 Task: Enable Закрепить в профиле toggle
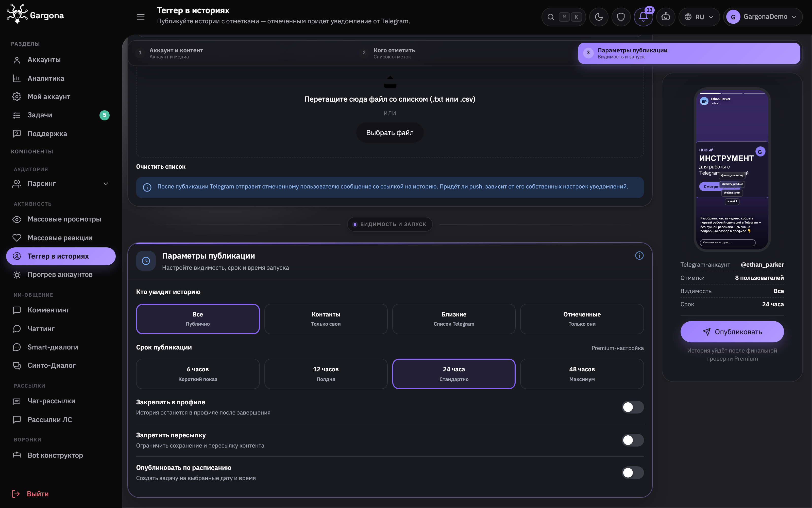tap(633, 407)
